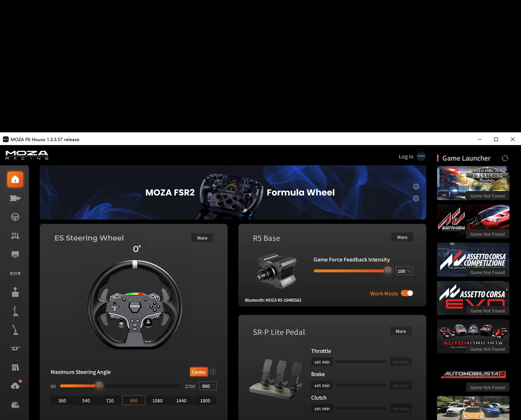This screenshot has width=521, height=420.
Task: Click the steering angle value field
Action: tap(208, 386)
